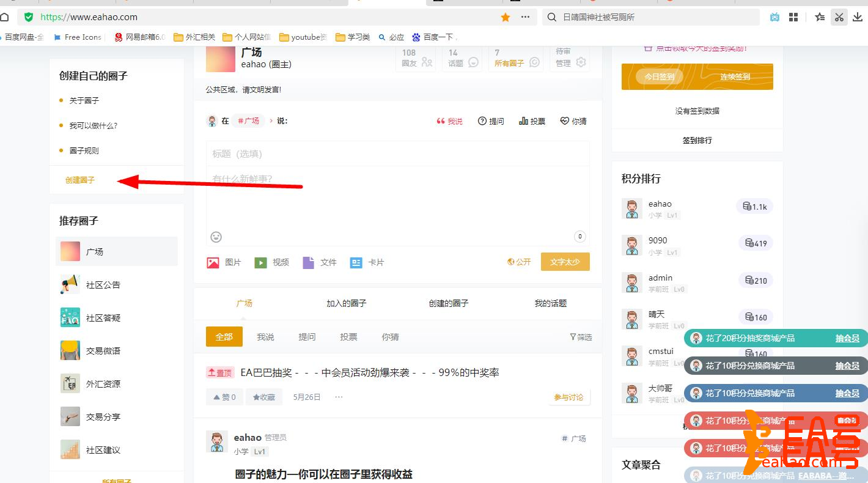Open the 筛选 filter control
The width and height of the screenshot is (868, 483).
tap(579, 336)
